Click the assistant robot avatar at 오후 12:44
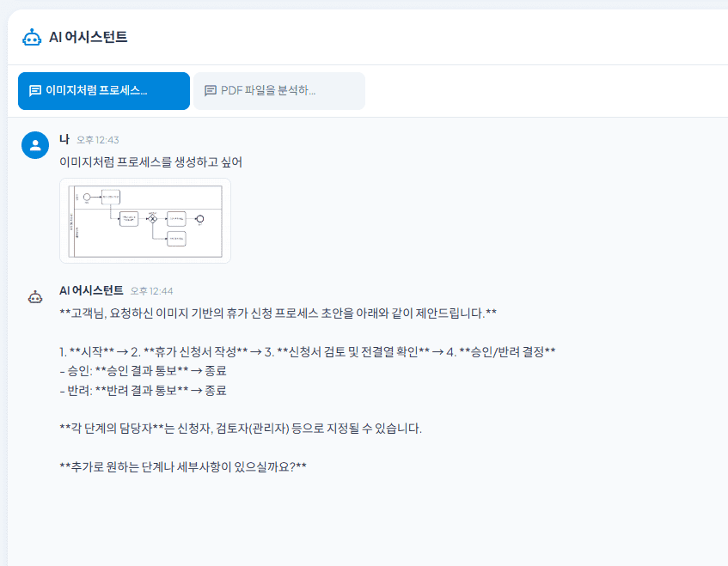The height and width of the screenshot is (566, 728). [35, 297]
